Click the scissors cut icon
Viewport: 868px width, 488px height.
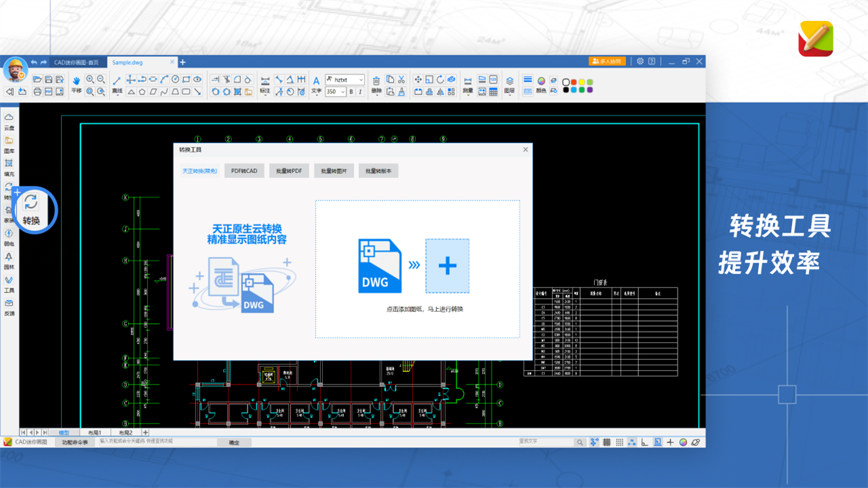(x=401, y=80)
